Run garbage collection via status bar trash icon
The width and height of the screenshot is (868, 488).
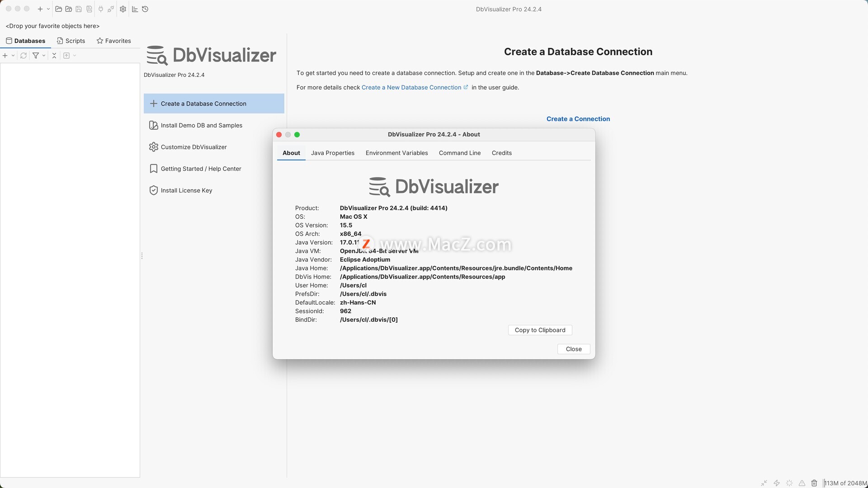[x=814, y=483]
